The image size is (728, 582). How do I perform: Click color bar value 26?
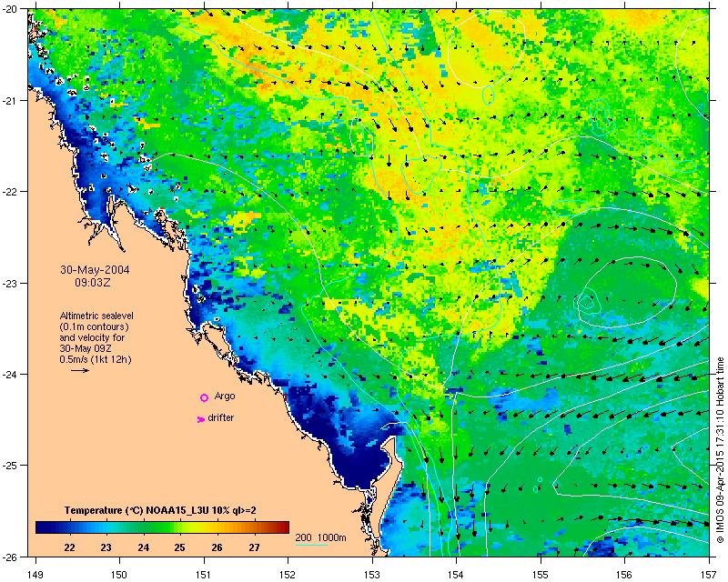[217, 547]
